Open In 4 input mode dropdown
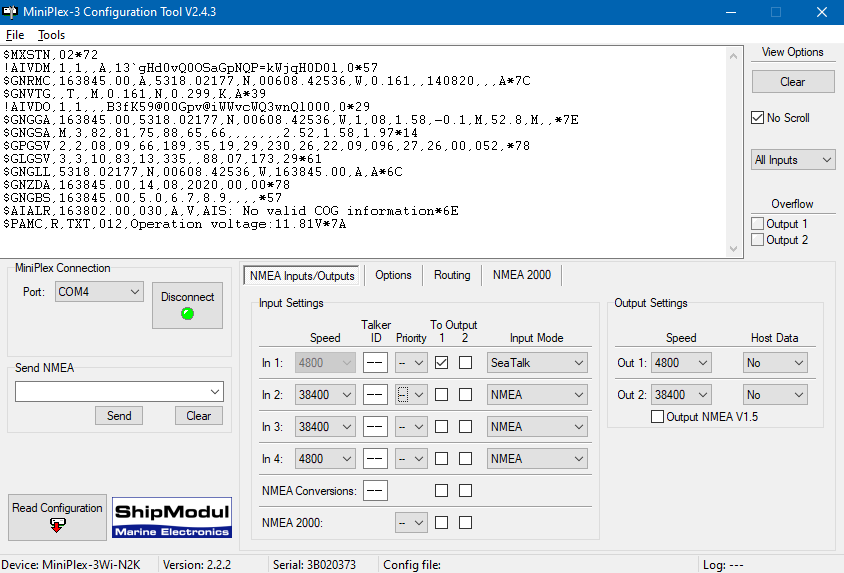This screenshot has width=844, height=573. point(537,458)
